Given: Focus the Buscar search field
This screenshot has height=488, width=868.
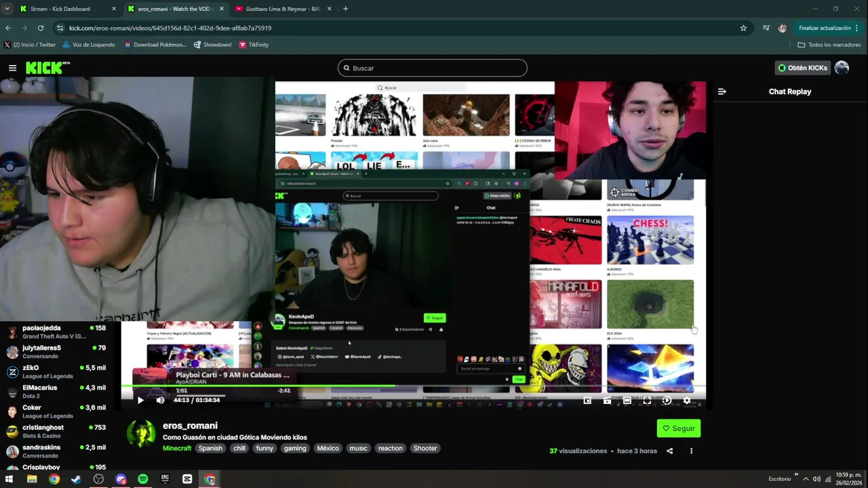Looking at the screenshot, I should [x=433, y=68].
